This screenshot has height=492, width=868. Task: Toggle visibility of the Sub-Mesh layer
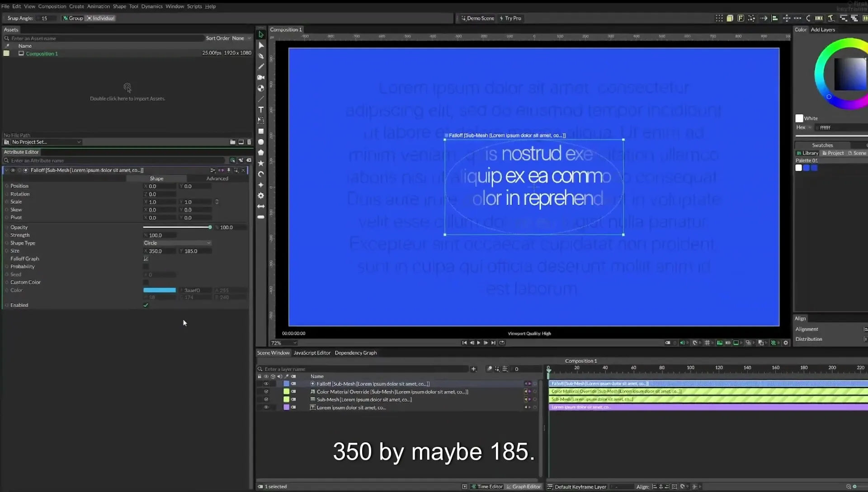(x=266, y=400)
